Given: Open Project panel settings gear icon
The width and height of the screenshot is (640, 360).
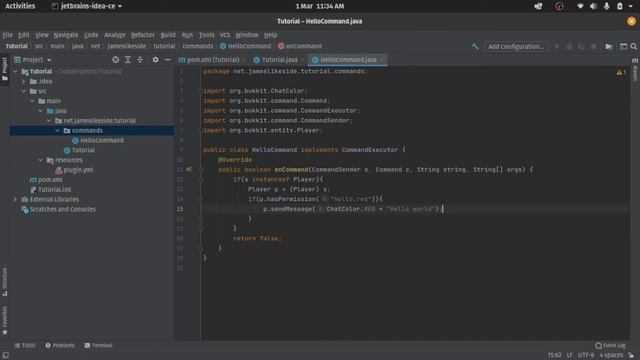Looking at the screenshot, I should pos(155,60).
